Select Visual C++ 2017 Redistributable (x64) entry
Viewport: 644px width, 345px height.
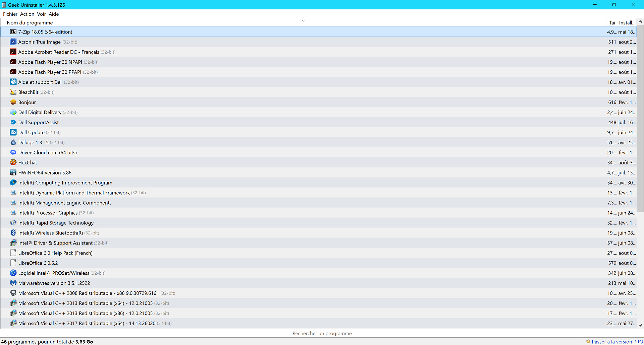point(319,323)
